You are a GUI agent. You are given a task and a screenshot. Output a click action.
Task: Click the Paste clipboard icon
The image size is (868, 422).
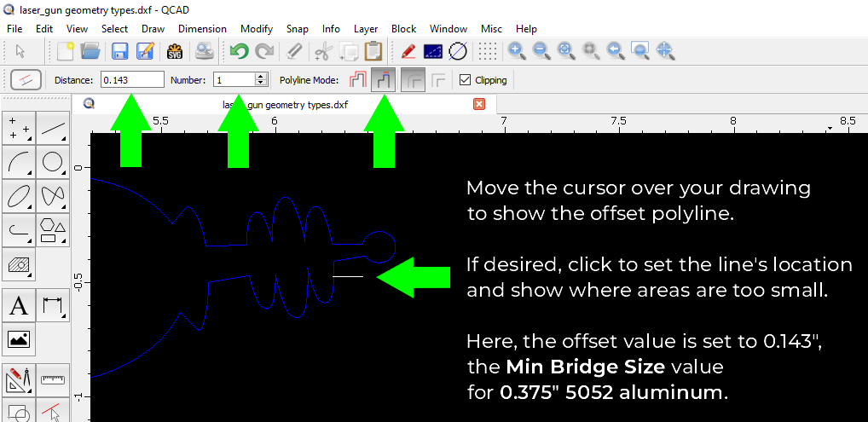(373, 51)
